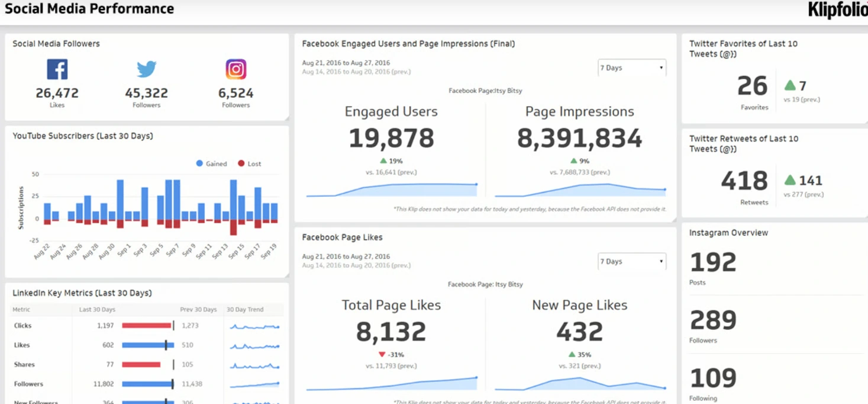Click green up arrow under New Page Likes
This screenshot has width=868, height=404.
click(x=572, y=354)
